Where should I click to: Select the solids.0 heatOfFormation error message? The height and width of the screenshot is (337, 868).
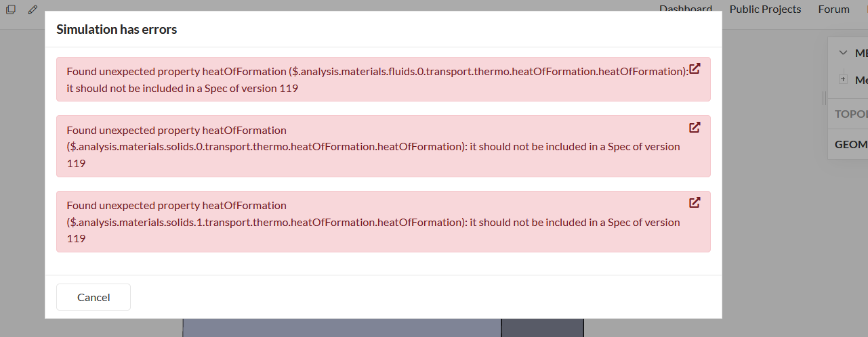click(373, 146)
